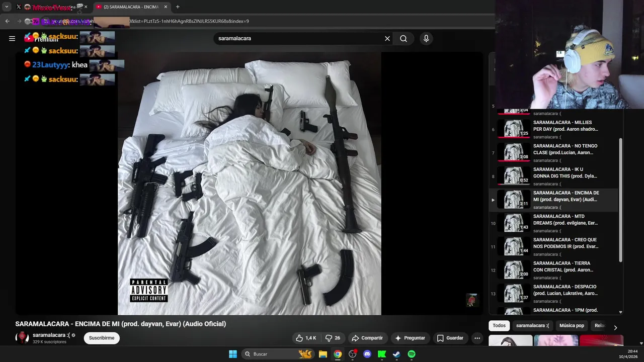This screenshot has height=362, width=644.
Task: Open more actions three-dot menu
Action: pos(477,338)
